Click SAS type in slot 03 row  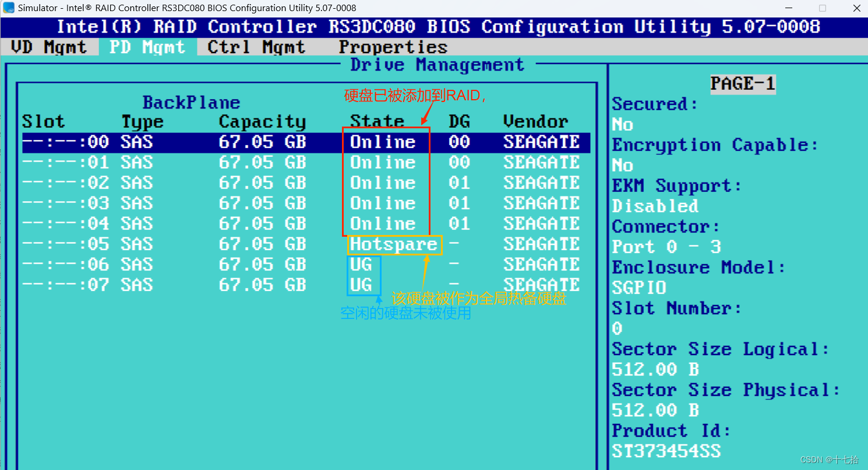pos(137,204)
